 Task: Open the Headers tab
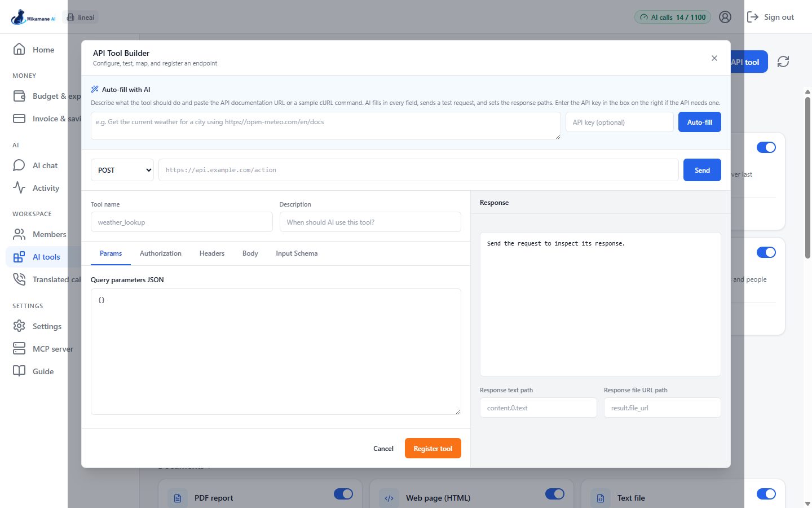click(x=212, y=253)
